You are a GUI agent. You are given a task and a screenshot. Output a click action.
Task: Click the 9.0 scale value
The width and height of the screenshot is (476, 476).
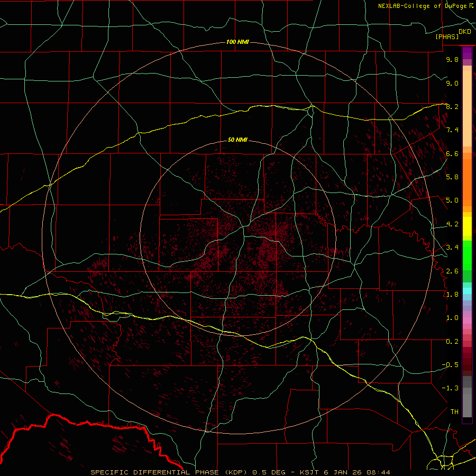[x=452, y=83]
